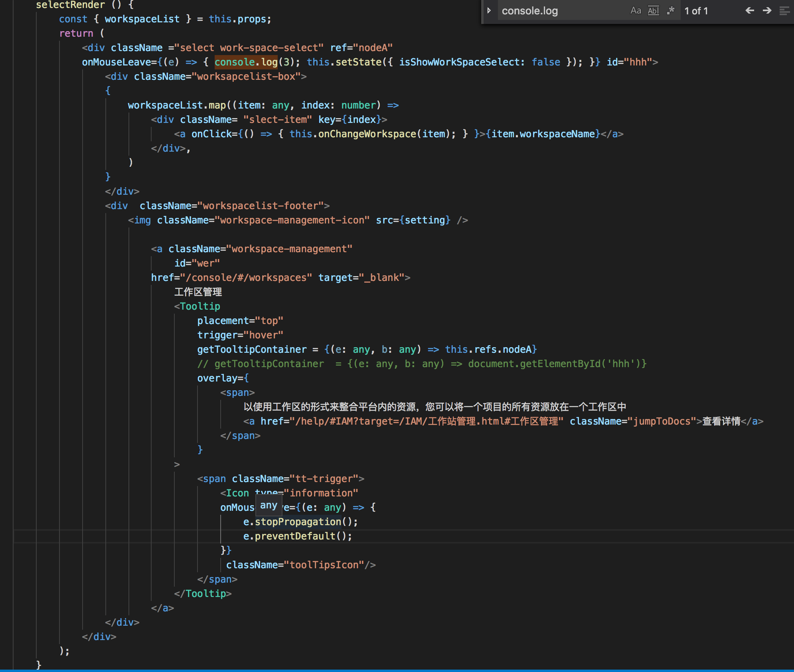Expand the replace field arrow
The height and width of the screenshot is (672, 794).
coord(489,11)
